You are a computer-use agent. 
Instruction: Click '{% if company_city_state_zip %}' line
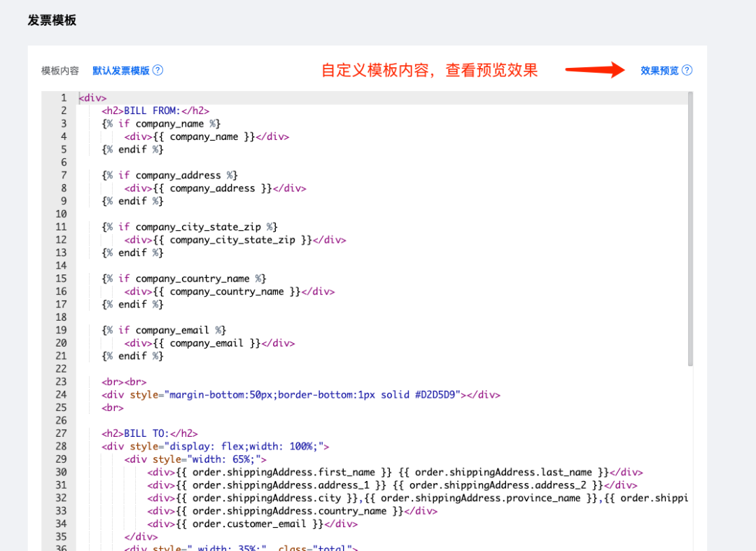click(x=190, y=227)
